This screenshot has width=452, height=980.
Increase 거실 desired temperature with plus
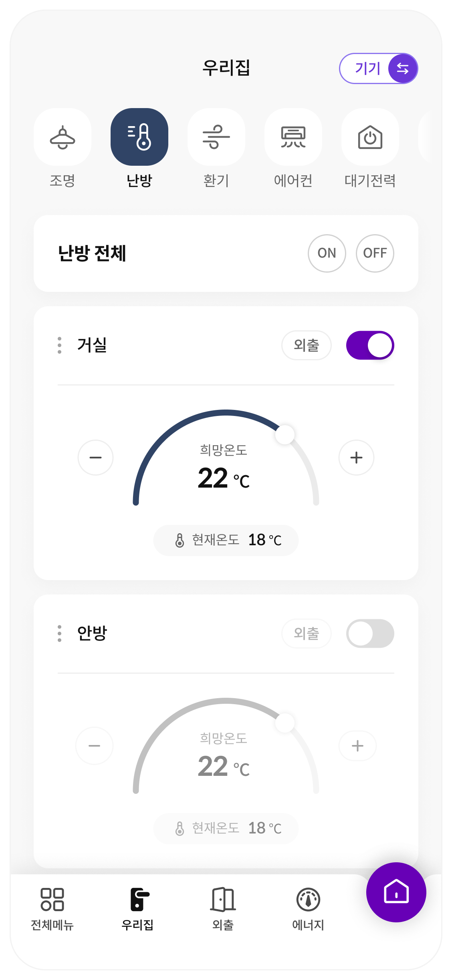(x=356, y=458)
